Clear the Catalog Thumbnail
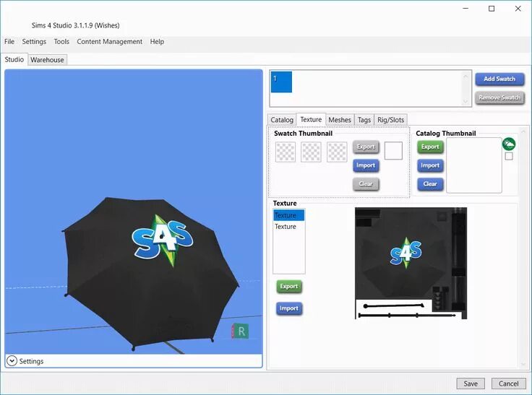Image resolution: width=532 pixels, height=395 pixels. coord(430,184)
